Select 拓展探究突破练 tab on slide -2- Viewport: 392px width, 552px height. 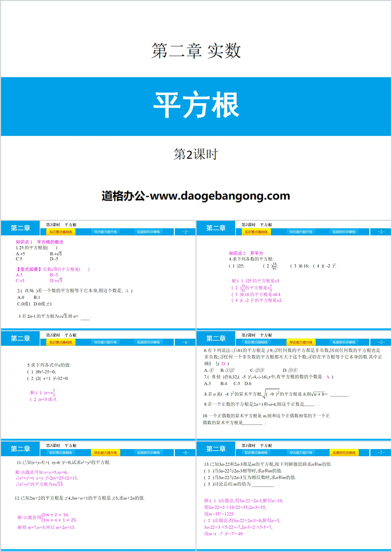pos(149,232)
